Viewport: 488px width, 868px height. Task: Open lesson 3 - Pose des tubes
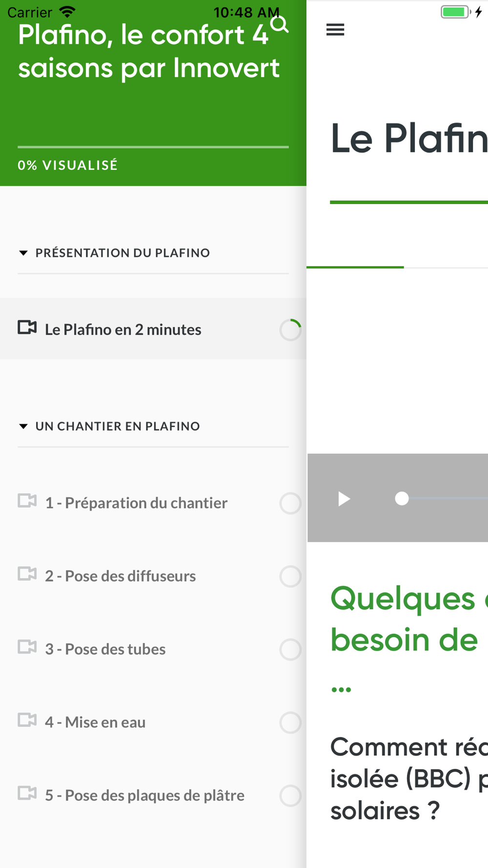105,649
